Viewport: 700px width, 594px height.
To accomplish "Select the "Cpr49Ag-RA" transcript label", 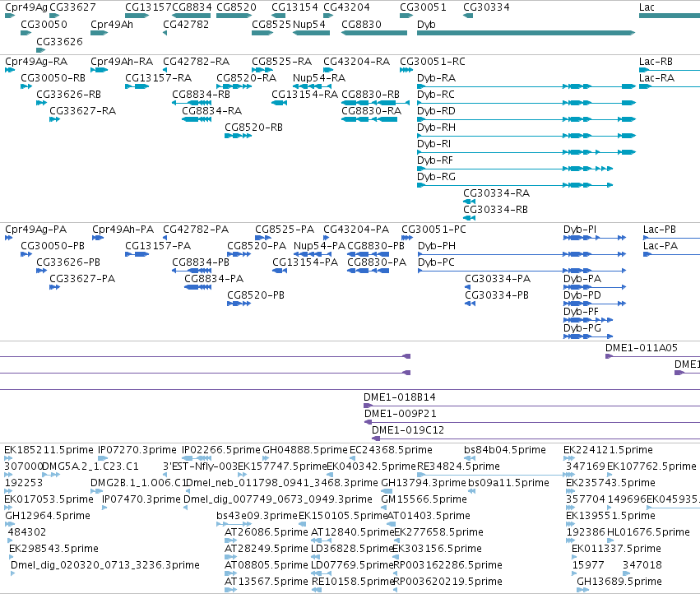I will pyautogui.click(x=36, y=62).
